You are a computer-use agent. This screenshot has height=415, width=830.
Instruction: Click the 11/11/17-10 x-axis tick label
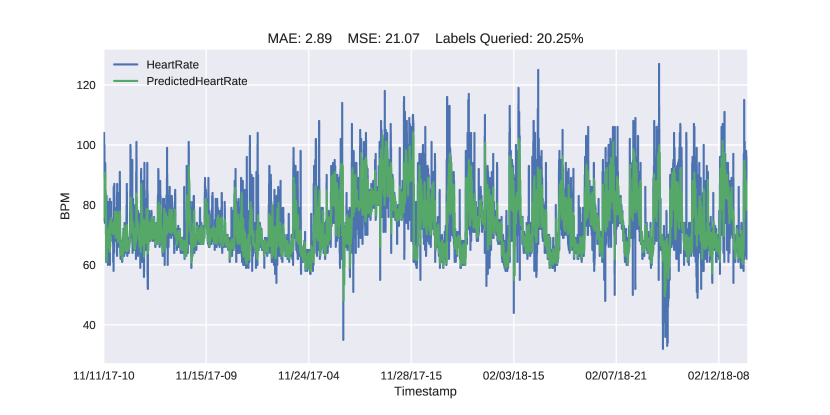[104, 376]
